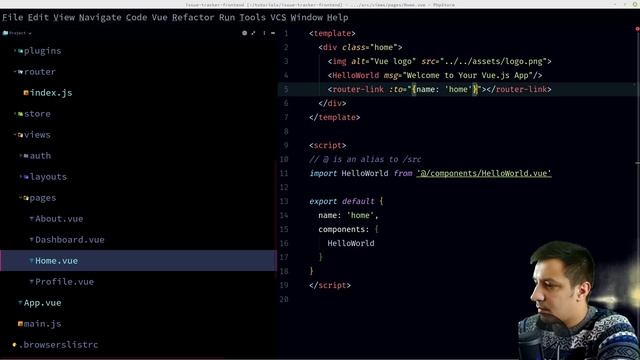Click the .browserslistrc file icon

coord(15,345)
